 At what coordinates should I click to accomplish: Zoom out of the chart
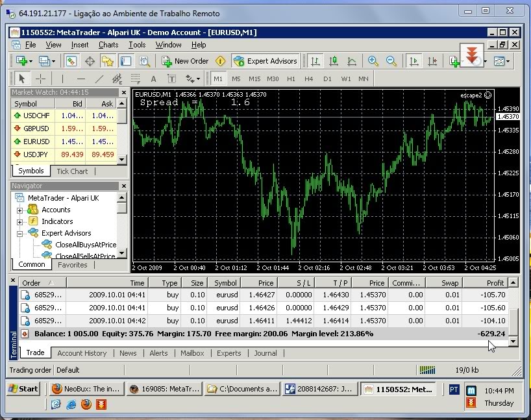pos(391,61)
